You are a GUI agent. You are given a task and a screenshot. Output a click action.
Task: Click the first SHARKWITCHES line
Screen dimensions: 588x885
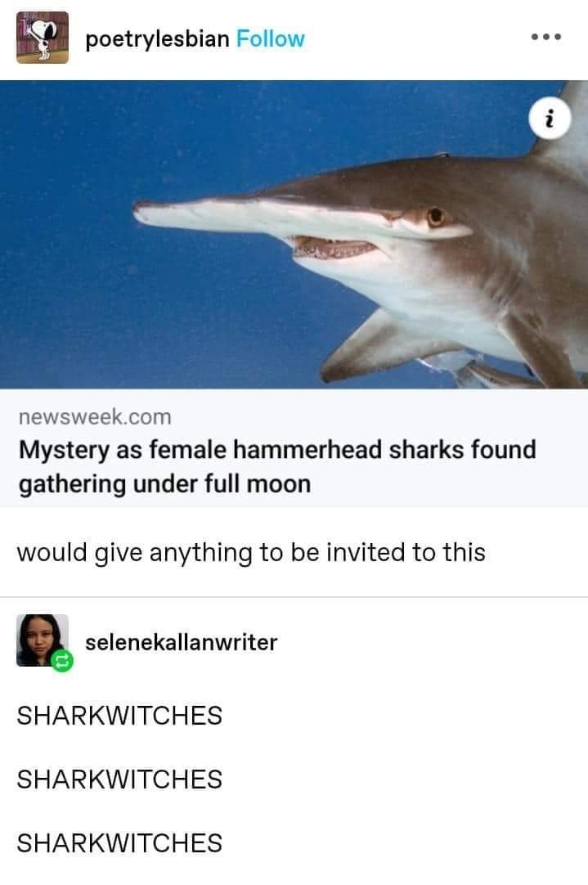(x=119, y=715)
